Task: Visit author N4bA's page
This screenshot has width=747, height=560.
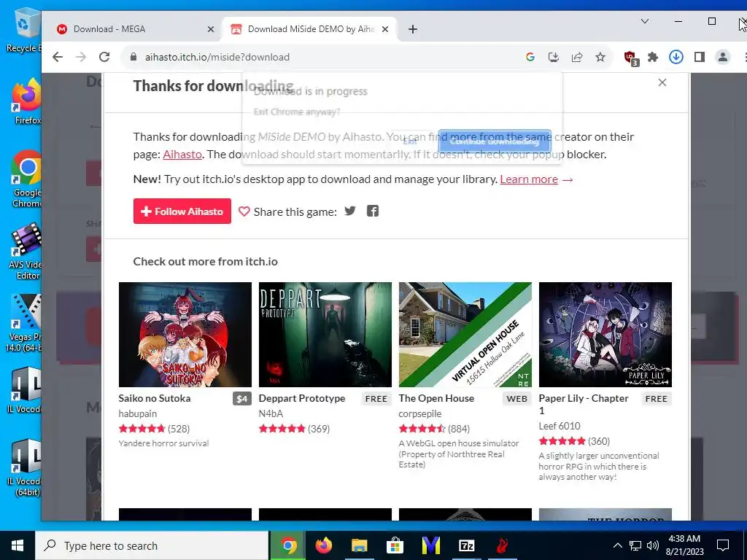Action: pyautogui.click(x=271, y=413)
